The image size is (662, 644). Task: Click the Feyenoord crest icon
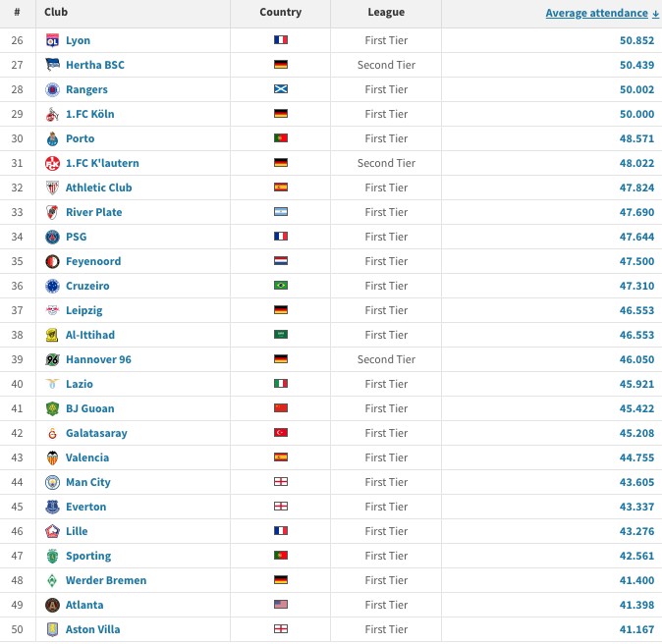[52, 261]
